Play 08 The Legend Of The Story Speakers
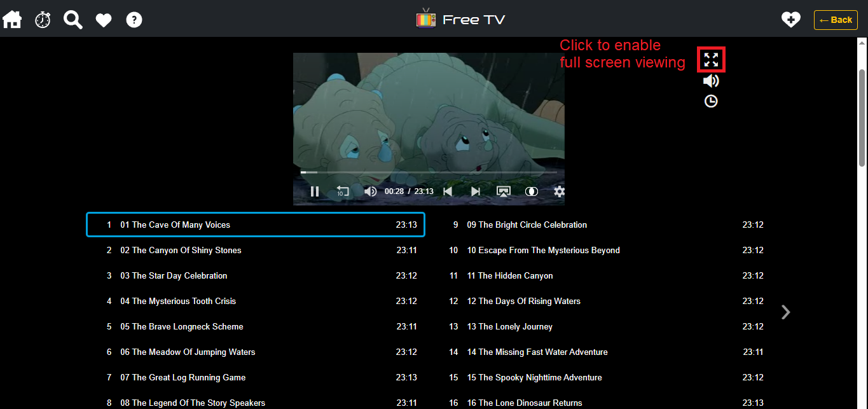This screenshot has width=868, height=409. coord(256,402)
